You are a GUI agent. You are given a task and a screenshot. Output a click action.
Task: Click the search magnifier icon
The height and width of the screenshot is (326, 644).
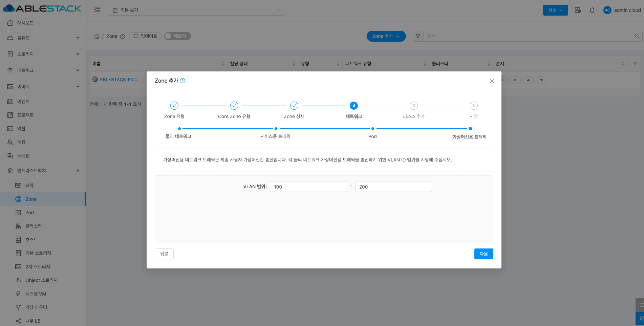[x=637, y=36]
